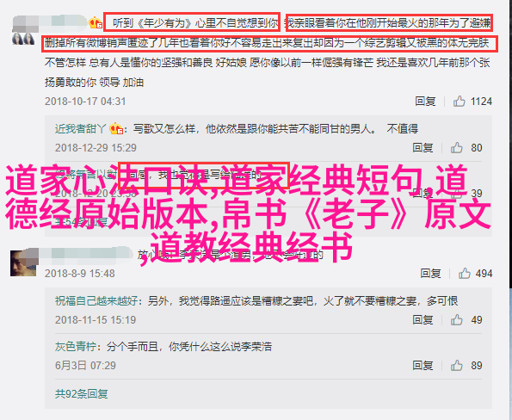Click the VIP crown badge beside the top commenter
The height and width of the screenshot is (420, 512).
(x=96, y=23)
